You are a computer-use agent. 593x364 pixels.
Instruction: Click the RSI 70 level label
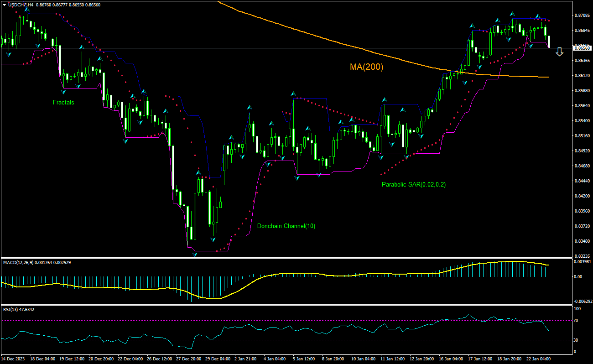coord(577,321)
